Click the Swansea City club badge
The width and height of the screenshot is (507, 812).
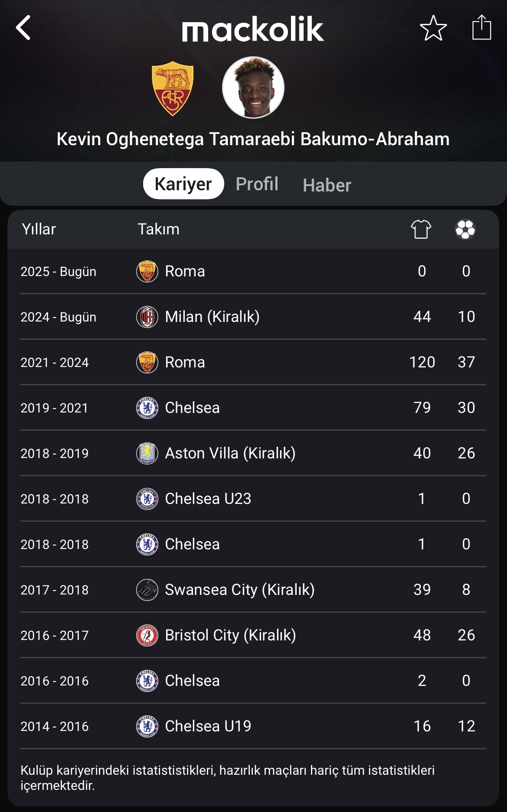(147, 590)
